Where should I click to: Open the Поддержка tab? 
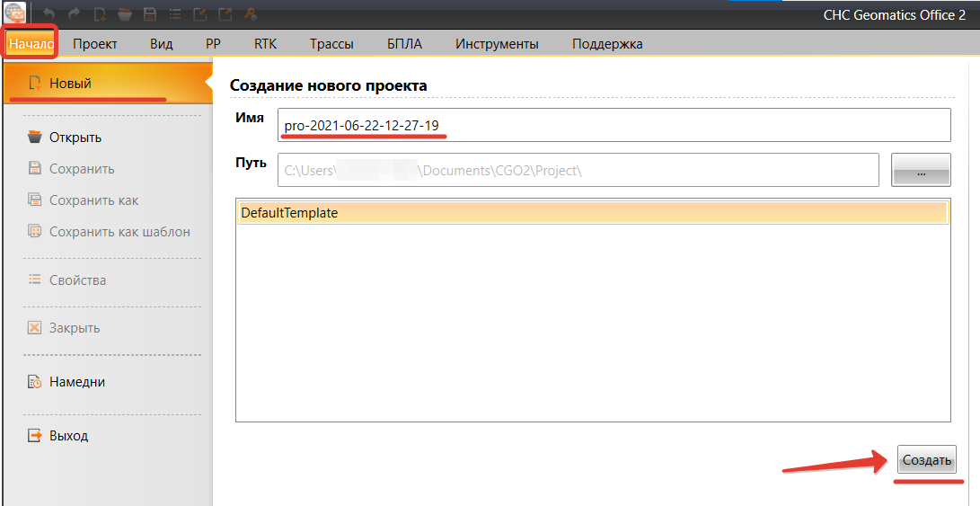607,44
